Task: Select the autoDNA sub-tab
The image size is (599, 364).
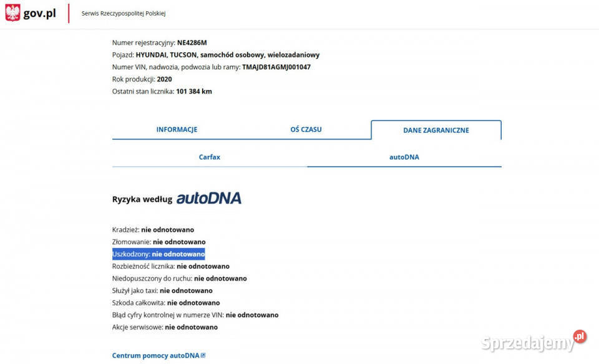Action: 404,157
